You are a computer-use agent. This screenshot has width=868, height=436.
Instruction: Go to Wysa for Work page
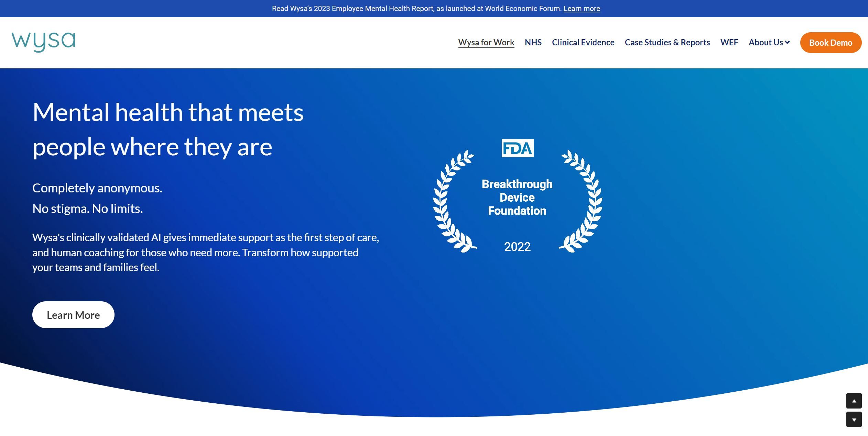pos(486,42)
